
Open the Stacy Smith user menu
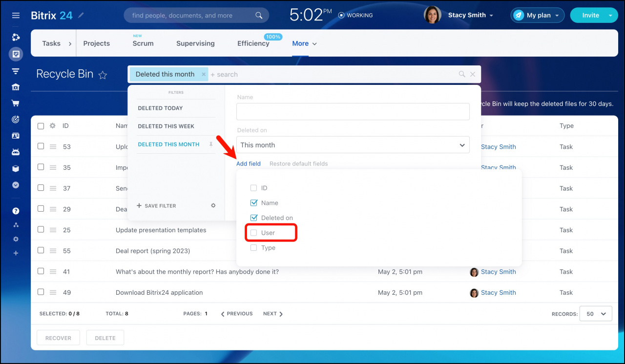(471, 15)
